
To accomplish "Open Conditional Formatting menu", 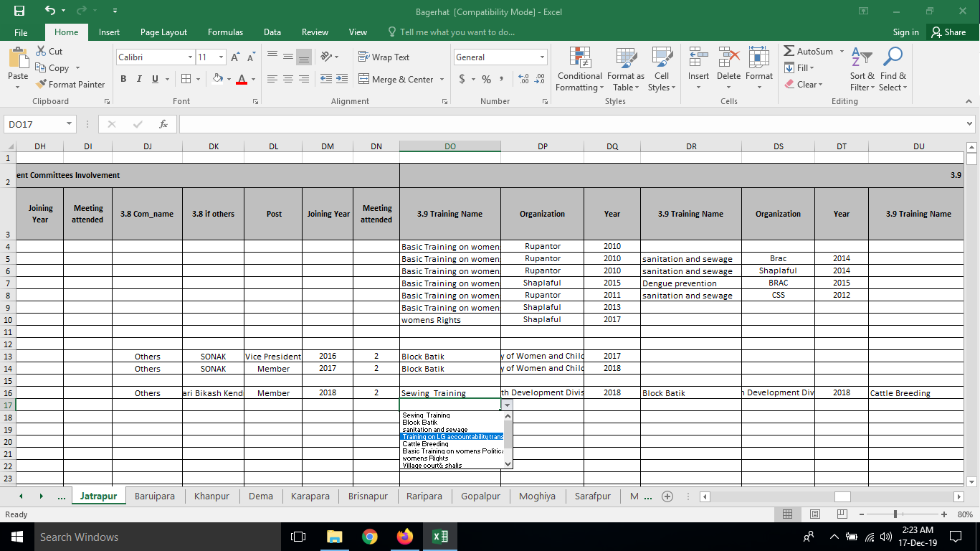I will [x=579, y=70].
